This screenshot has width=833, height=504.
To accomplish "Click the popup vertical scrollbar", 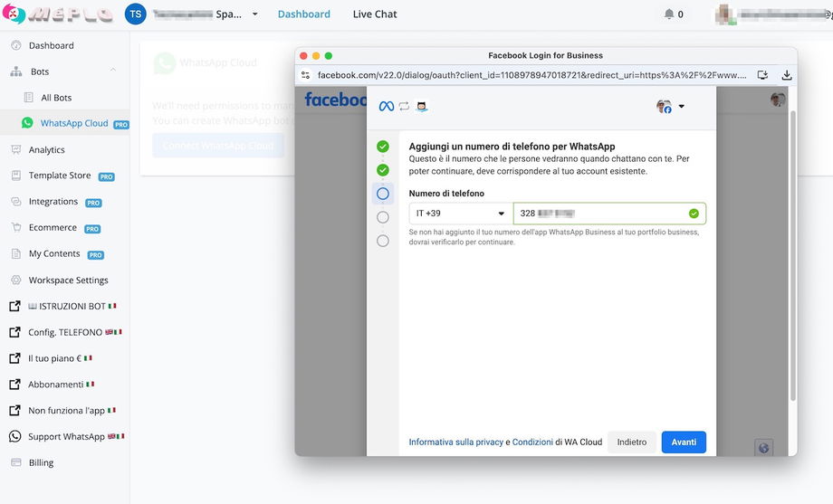I will tap(793, 255).
